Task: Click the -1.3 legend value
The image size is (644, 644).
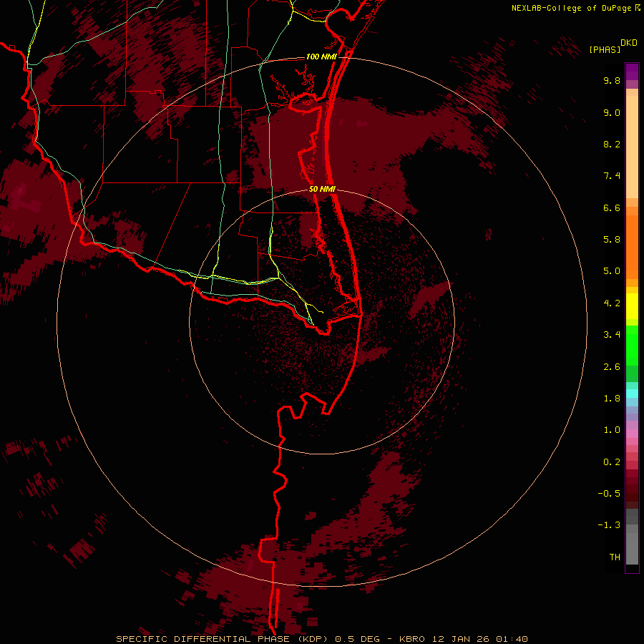Action: point(609,525)
